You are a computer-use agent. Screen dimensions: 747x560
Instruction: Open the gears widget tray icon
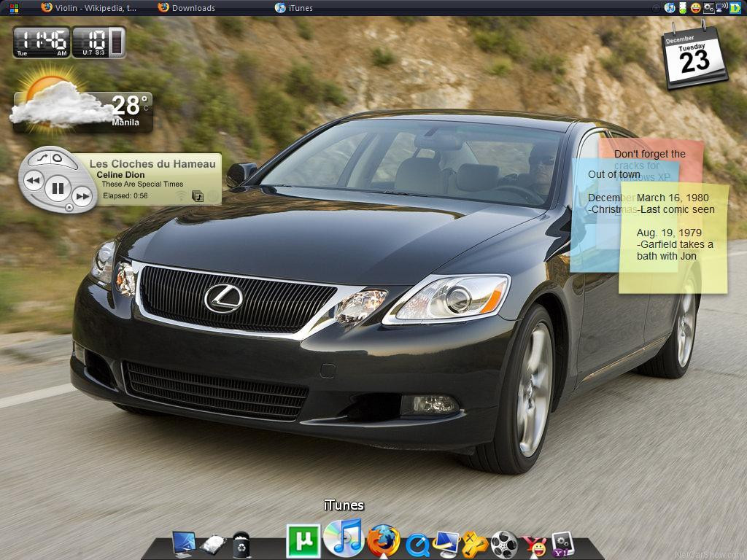point(709,7)
